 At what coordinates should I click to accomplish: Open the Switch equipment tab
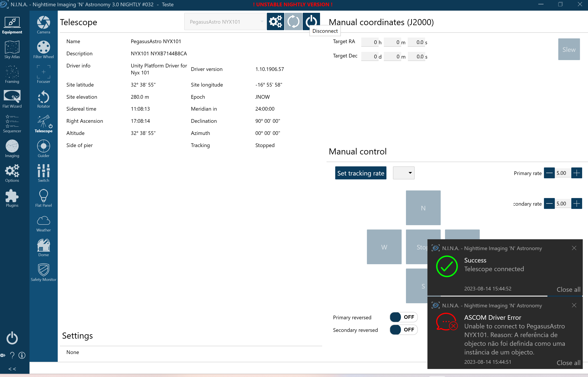tap(44, 174)
